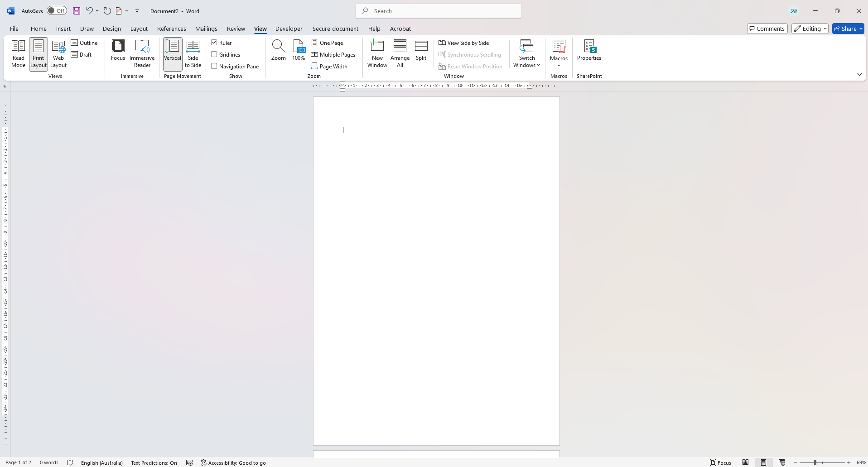This screenshot has width=868, height=467.
Task: Click inside the Search box
Action: pyautogui.click(x=438, y=10)
